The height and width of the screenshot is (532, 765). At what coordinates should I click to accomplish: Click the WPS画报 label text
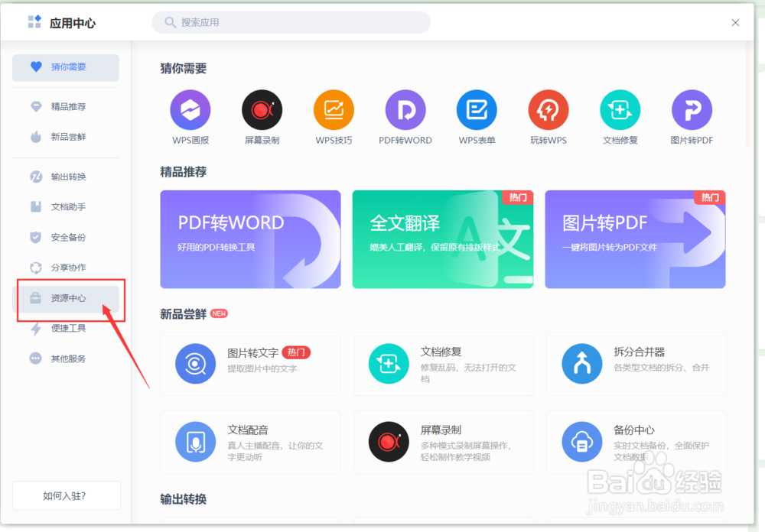click(x=190, y=141)
